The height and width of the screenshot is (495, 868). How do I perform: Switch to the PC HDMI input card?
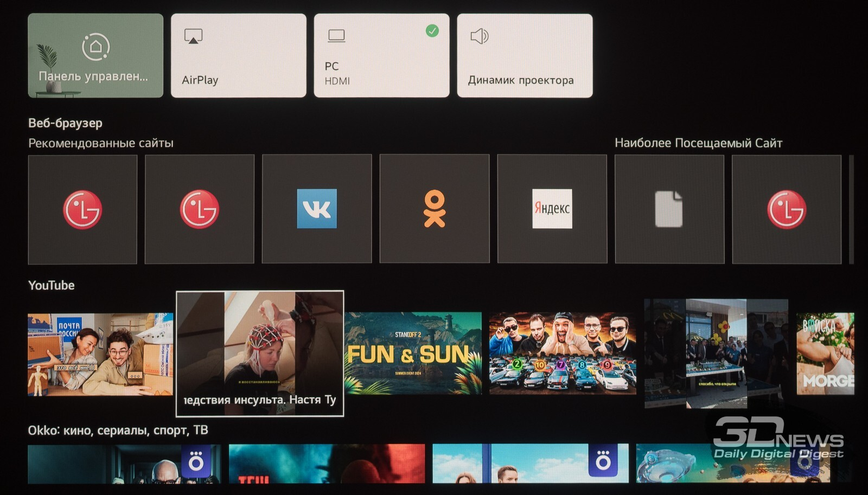382,56
